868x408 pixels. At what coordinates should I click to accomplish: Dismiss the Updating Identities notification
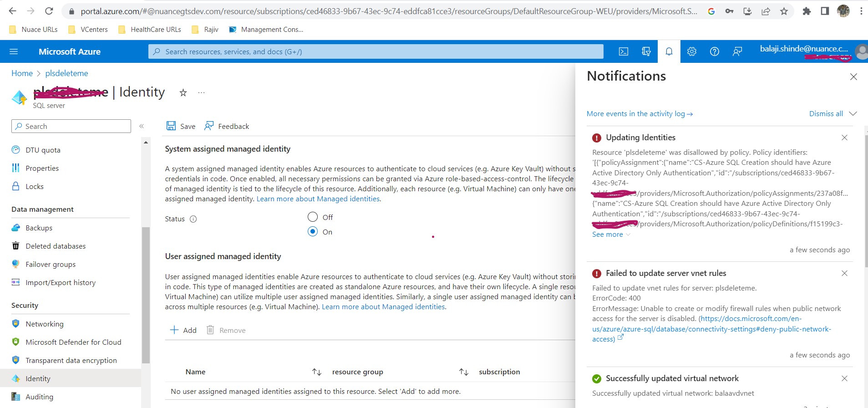844,138
